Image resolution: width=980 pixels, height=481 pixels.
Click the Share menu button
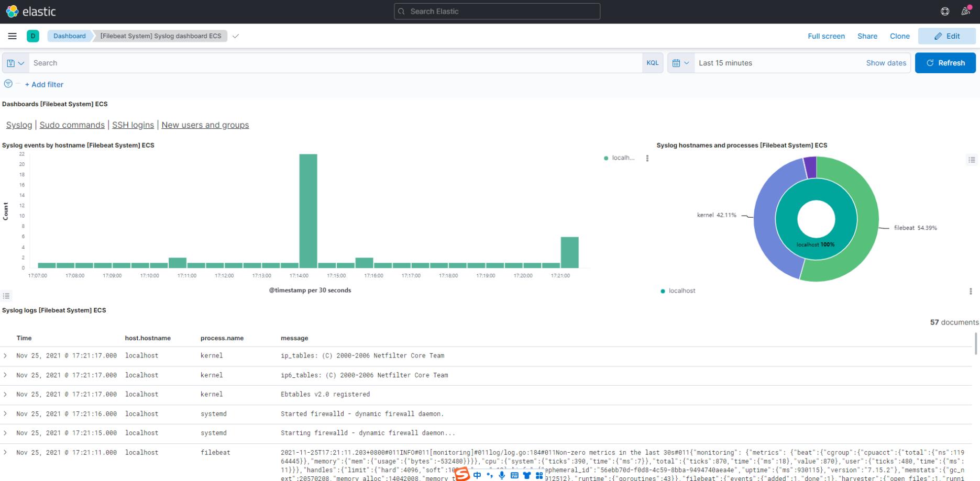click(867, 36)
